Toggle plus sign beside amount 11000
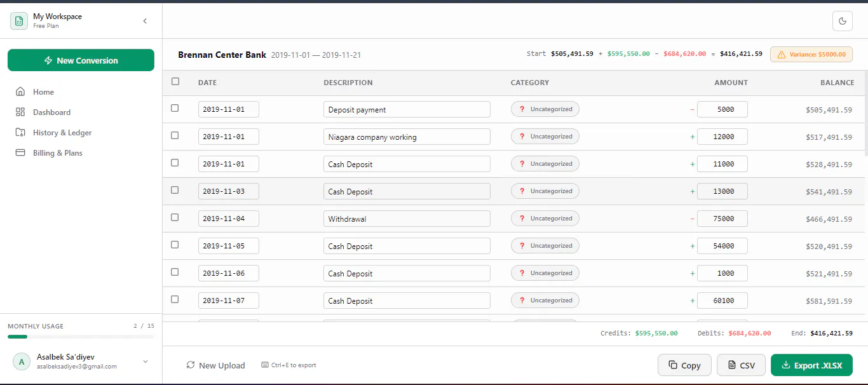The image size is (868, 385). point(692,165)
